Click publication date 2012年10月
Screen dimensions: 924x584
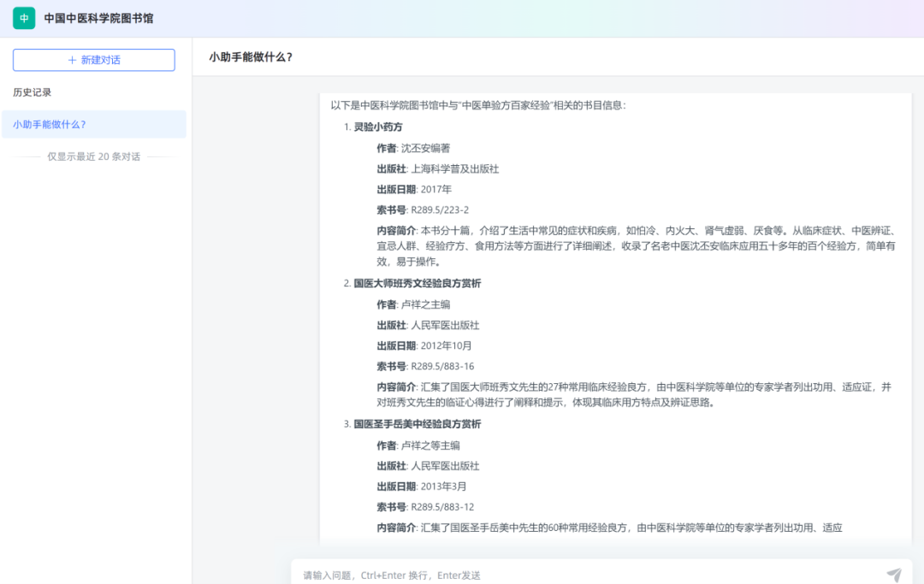(x=446, y=346)
